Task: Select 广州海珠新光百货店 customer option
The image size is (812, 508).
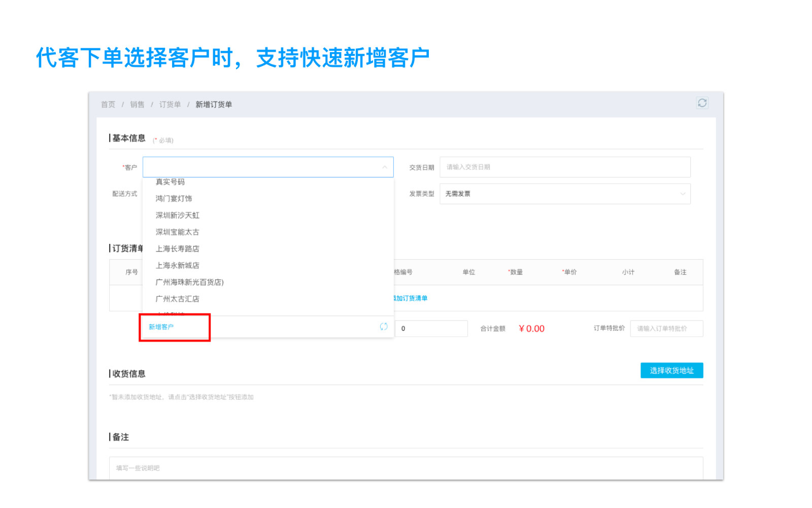Action: [x=189, y=282]
